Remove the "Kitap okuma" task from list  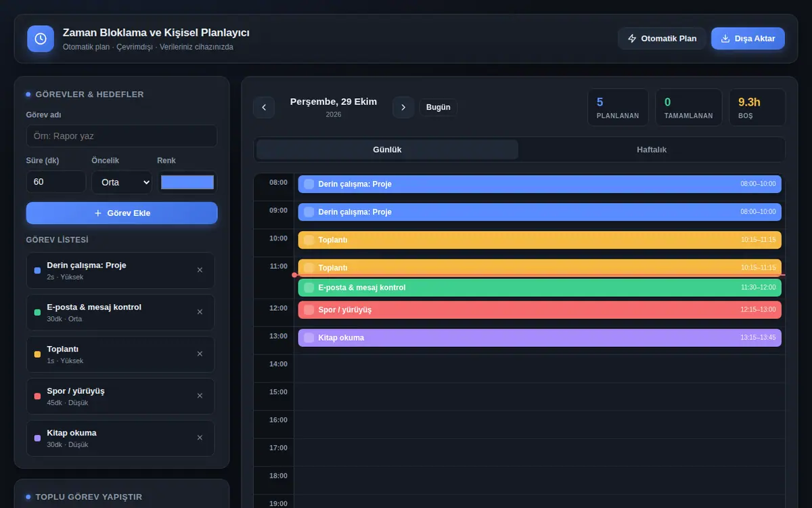coord(200,438)
